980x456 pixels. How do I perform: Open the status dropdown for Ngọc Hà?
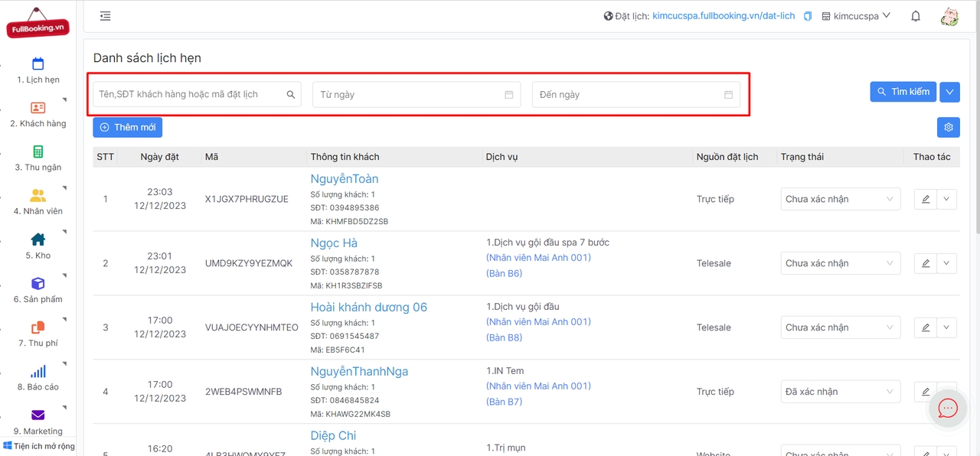point(839,263)
